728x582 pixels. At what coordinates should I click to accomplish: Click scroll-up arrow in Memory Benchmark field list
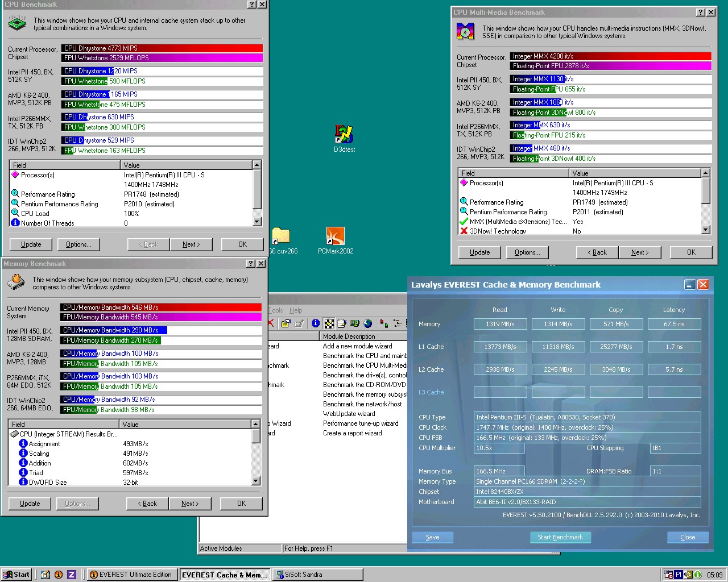point(255,424)
